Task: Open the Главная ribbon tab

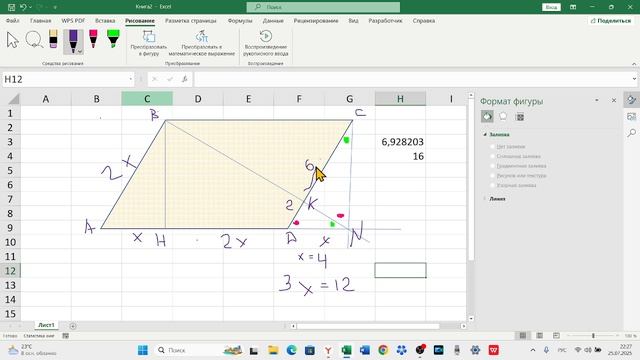Action: 40,20
